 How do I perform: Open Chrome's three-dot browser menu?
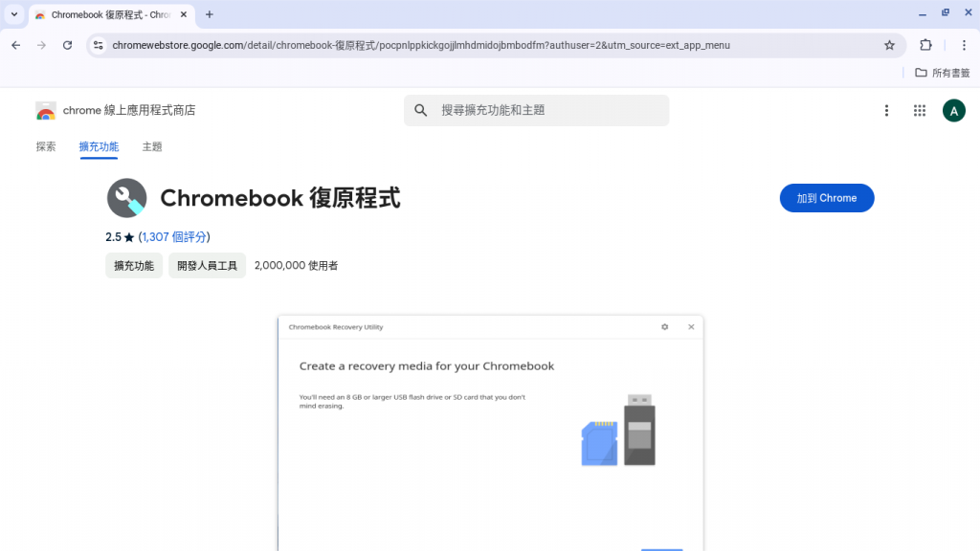click(x=964, y=45)
